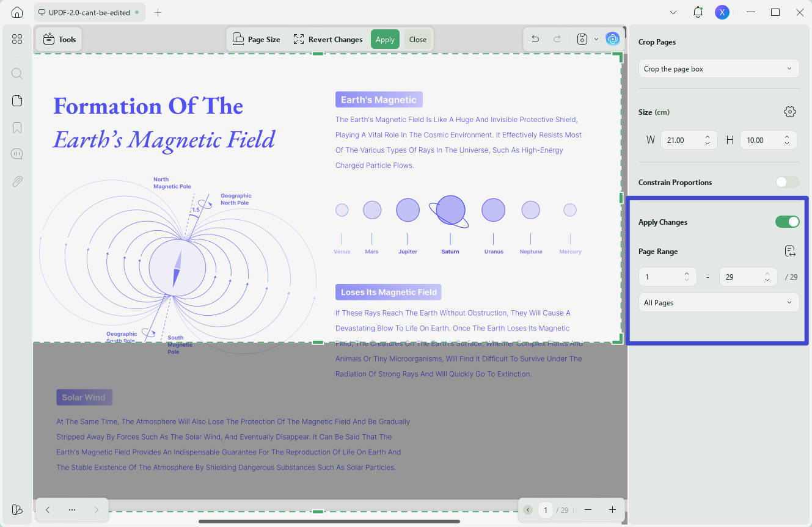Click the custom page range icon

(x=790, y=251)
